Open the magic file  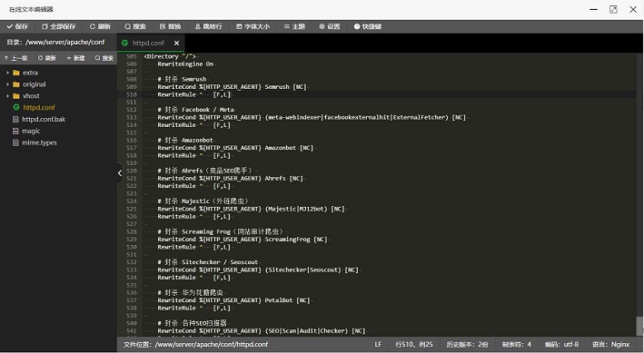point(31,131)
